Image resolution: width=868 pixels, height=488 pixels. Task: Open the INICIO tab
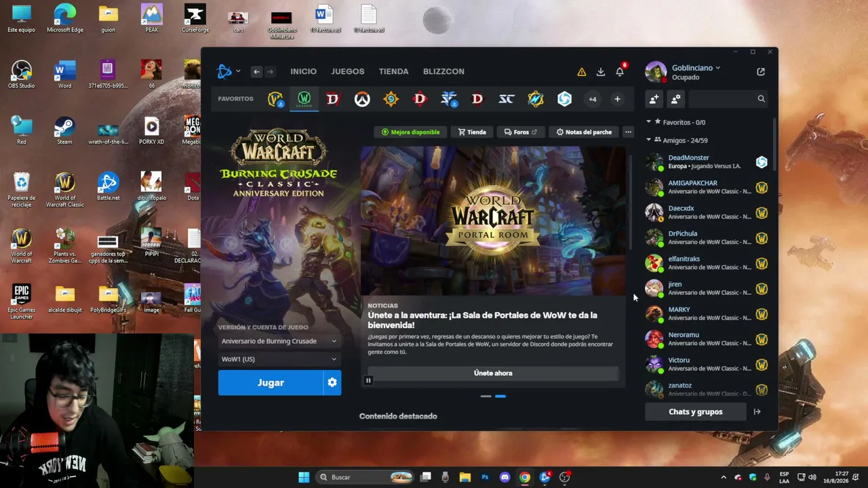click(x=303, y=71)
